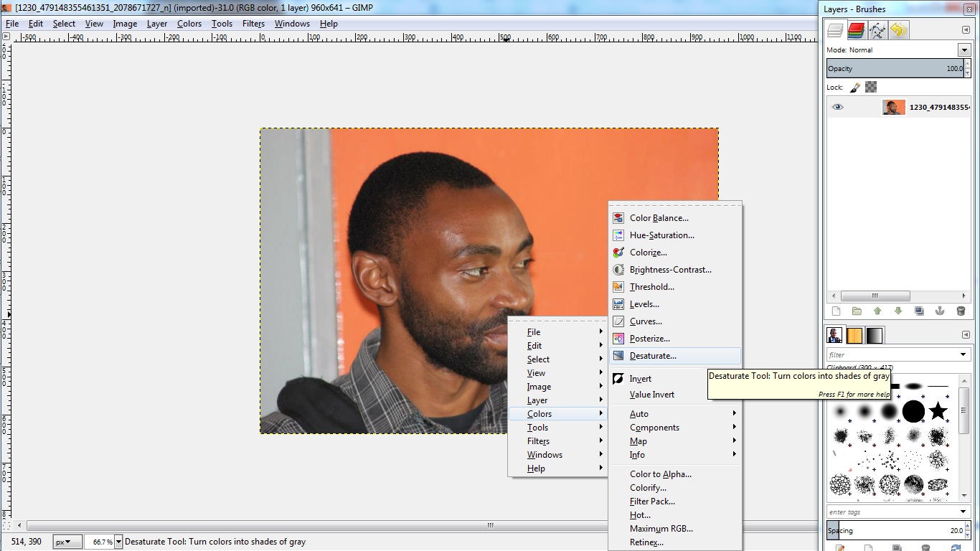
Task: Duplicate the layer with duplicate icon
Action: (x=919, y=311)
